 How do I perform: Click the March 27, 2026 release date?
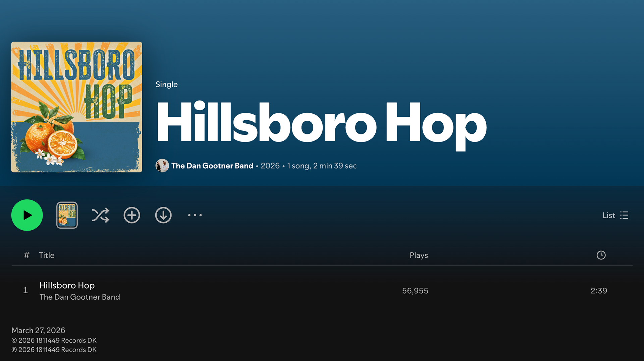tap(38, 330)
